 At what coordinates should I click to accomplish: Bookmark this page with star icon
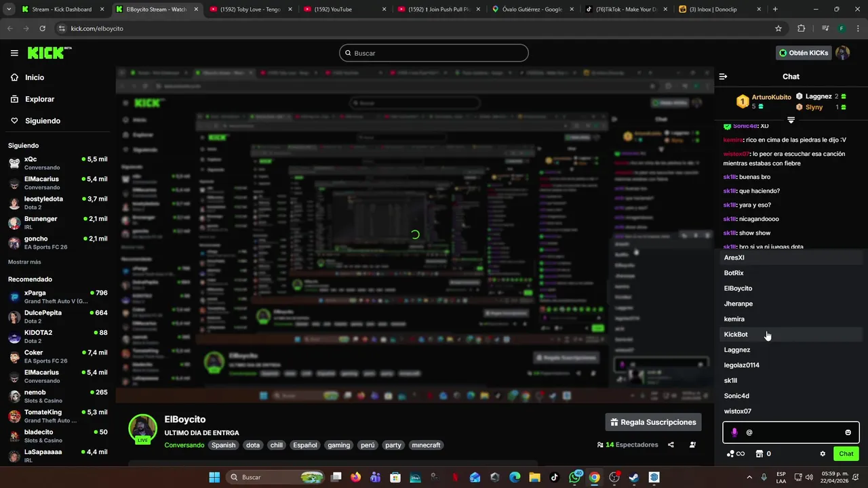click(x=778, y=28)
